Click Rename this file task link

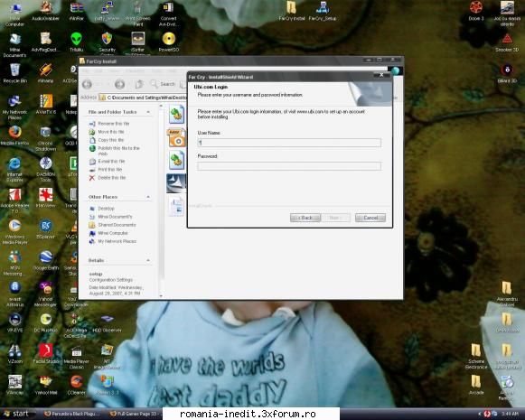(x=114, y=124)
